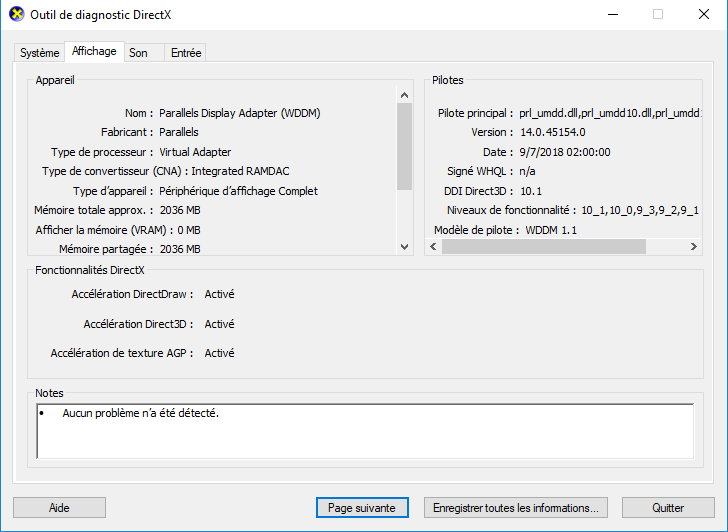Minimize the DirectX diagnostic window
The height and width of the screenshot is (532, 728).
[x=613, y=14]
